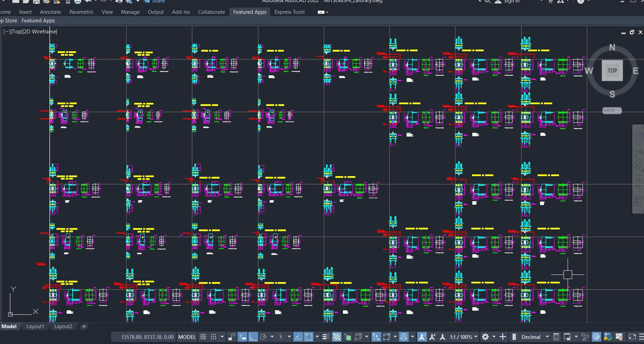Screen dimensions: 644x344
Task: Toggle transparency display icon
Action: 337,337
